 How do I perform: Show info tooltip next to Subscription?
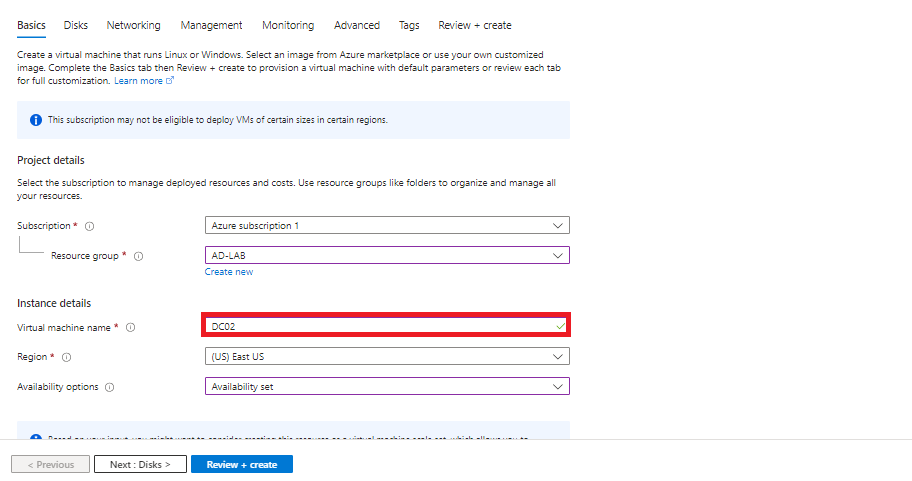coord(90,226)
